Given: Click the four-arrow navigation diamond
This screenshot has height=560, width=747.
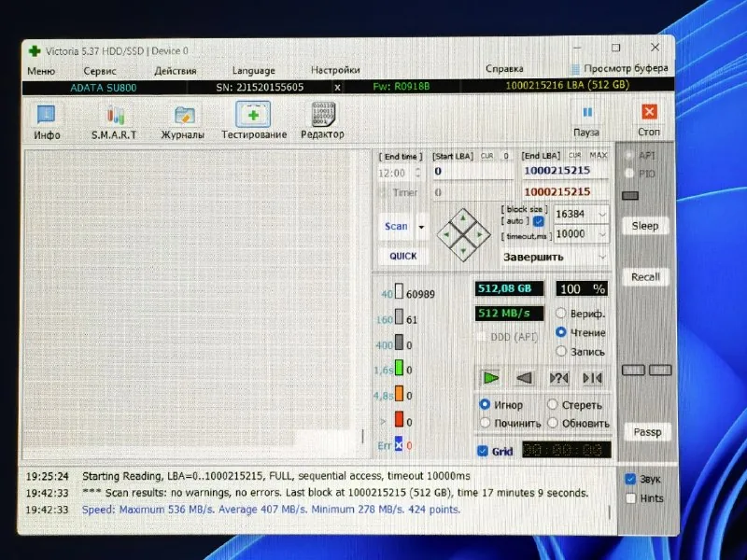Looking at the screenshot, I should pos(463,235).
